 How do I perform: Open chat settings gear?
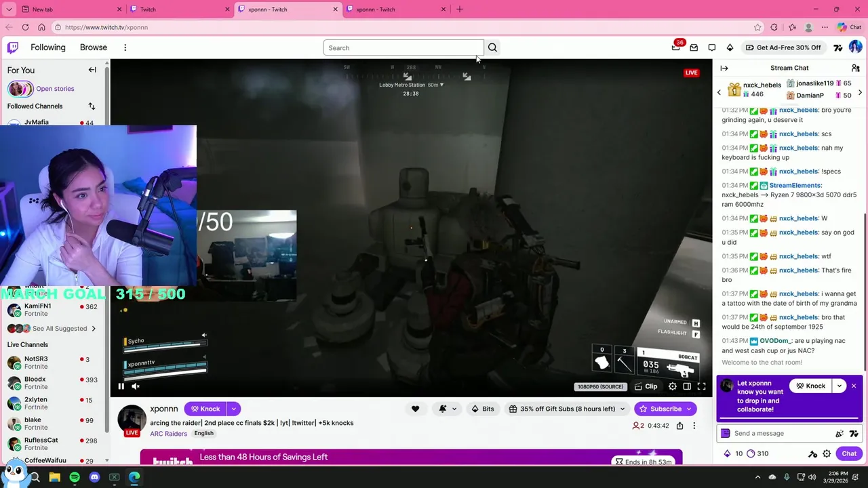click(x=827, y=453)
